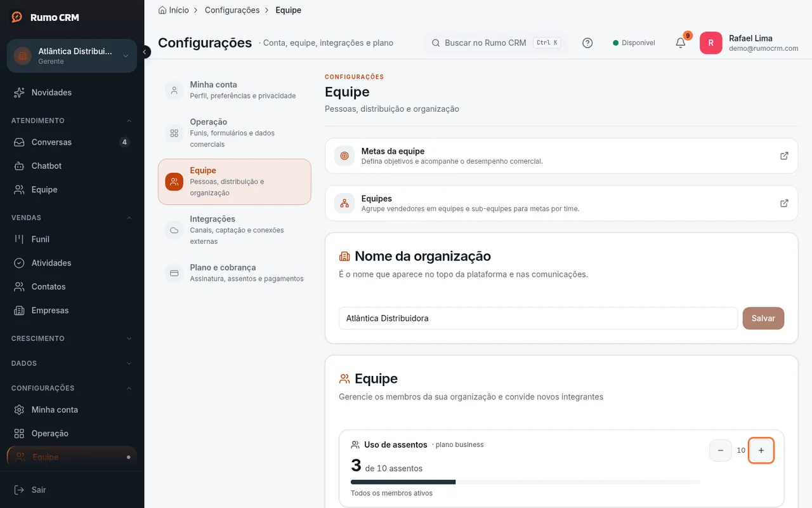This screenshot has width=812, height=508.
Task: Click the Equipes hierarchy icon
Action: click(x=344, y=203)
